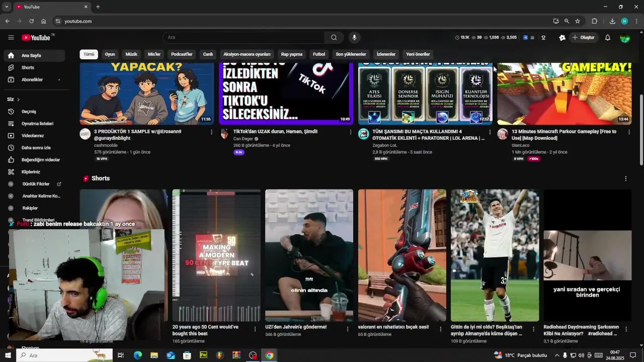Open File Explorer from taskbar

(154, 355)
